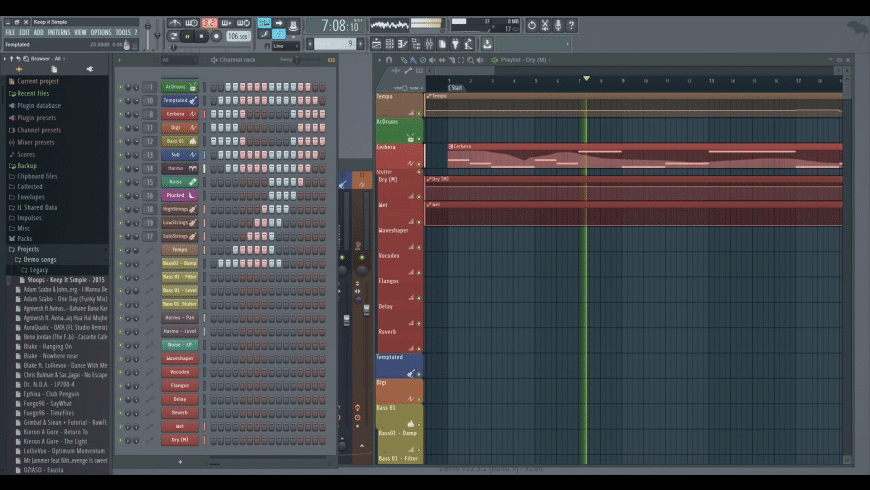Toggle Channel rack graph editor icon
Screen dimensions: 870x490
click(x=331, y=60)
